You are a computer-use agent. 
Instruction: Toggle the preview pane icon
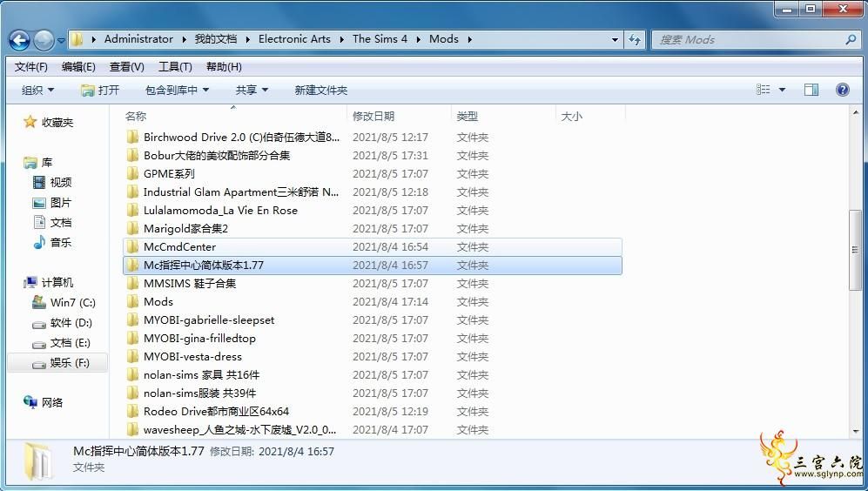point(811,90)
